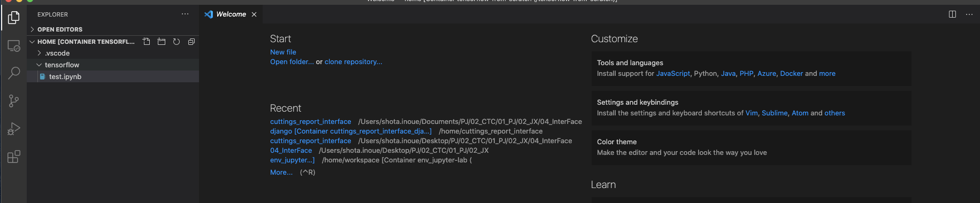Split the editor to the right
The width and height of the screenshot is (980, 203).
tap(952, 14)
